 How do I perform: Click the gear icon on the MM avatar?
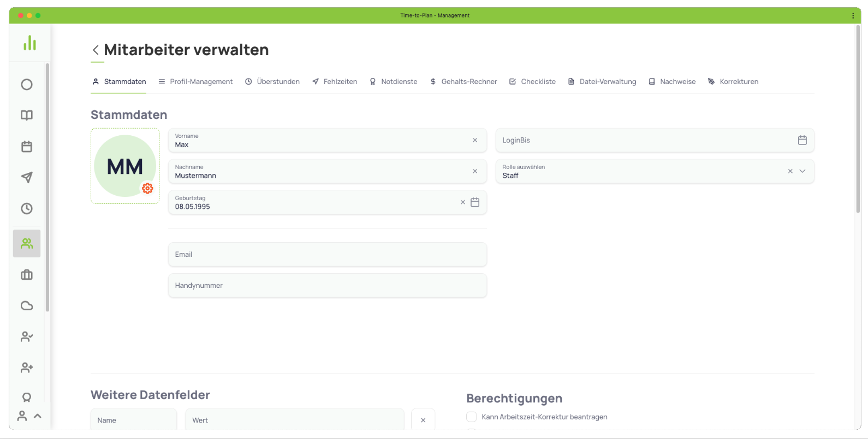pyautogui.click(x=147, y=188)
